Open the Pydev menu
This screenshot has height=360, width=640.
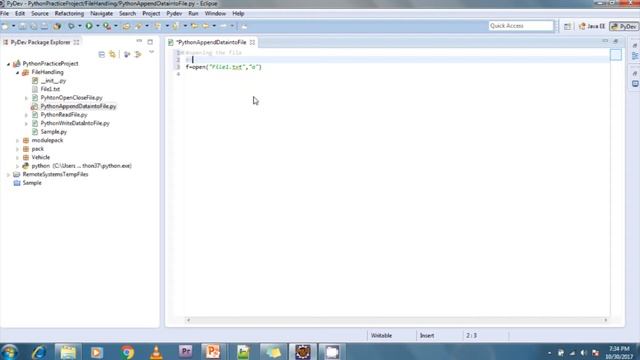tap(174, 13)
